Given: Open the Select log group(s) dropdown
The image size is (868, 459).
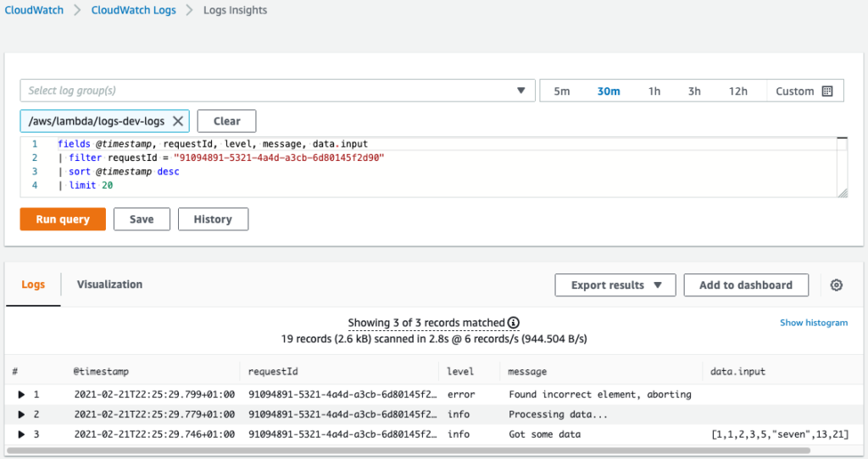Looking at the screenshot, I should 277,91.
